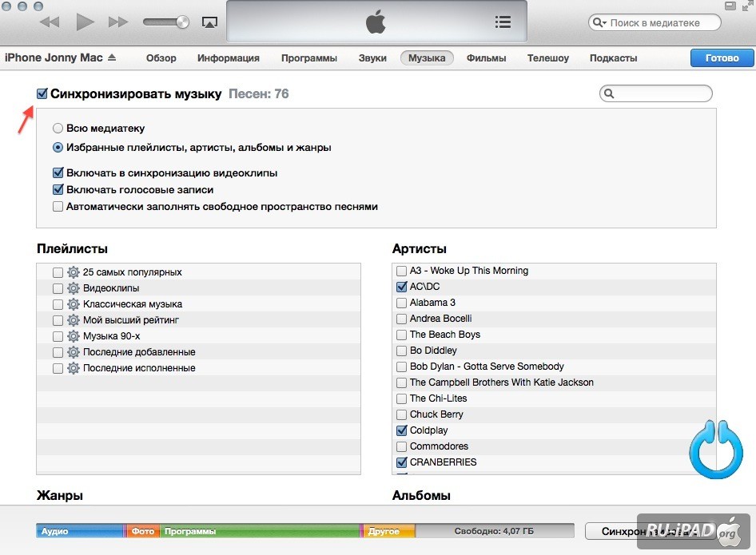Uncheck the CRANBERRIES artist checkbox
Viewport: 756px width, 555px height.
(x=401, y=462)
